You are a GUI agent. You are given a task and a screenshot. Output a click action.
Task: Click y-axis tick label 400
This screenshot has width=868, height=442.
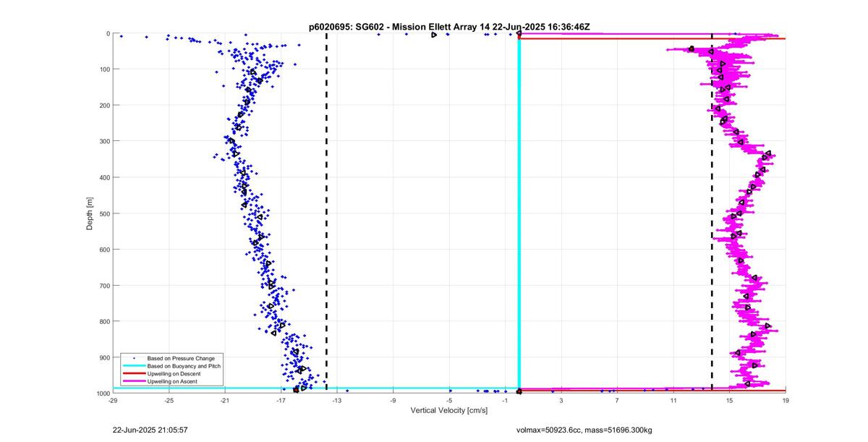104,177
